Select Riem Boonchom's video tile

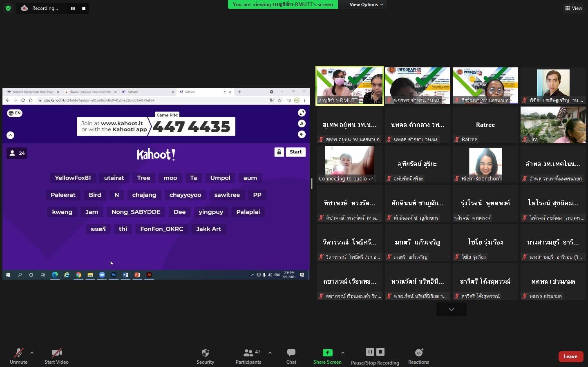point(485,164)
